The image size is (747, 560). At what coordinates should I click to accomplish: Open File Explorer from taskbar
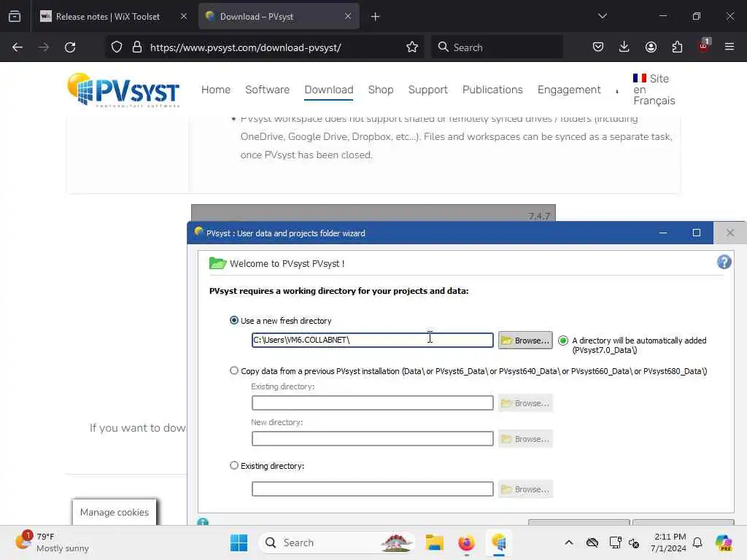[x=435, y=542]
